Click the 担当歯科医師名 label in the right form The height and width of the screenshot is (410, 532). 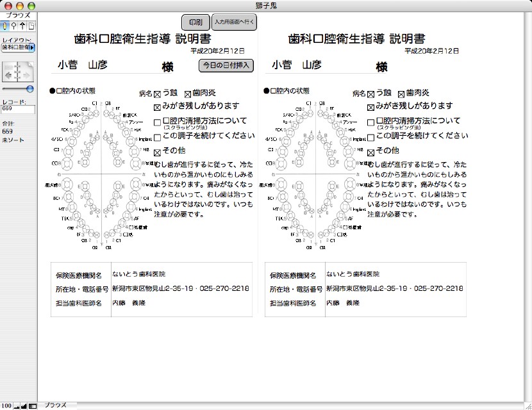point(293,303)
